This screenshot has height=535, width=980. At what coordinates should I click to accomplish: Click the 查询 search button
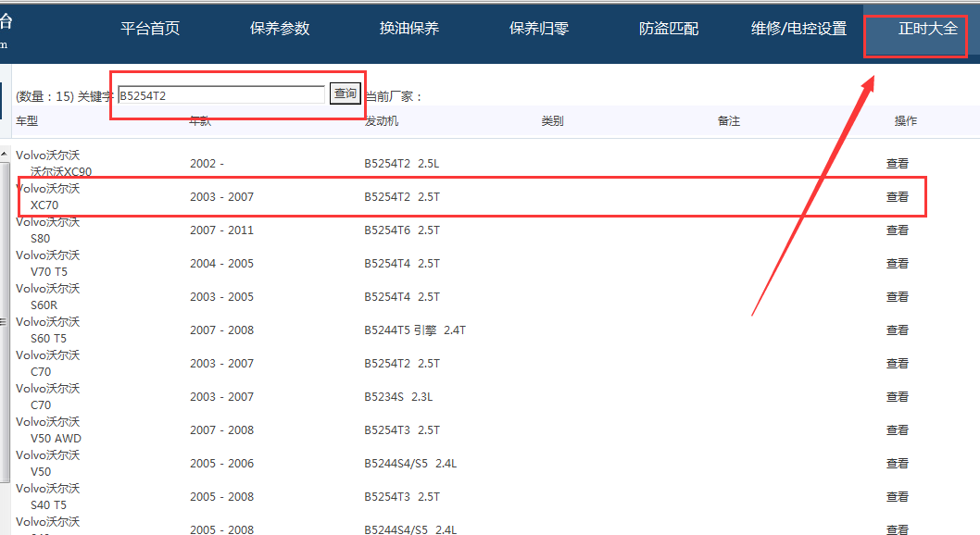(x=345, y=93)
